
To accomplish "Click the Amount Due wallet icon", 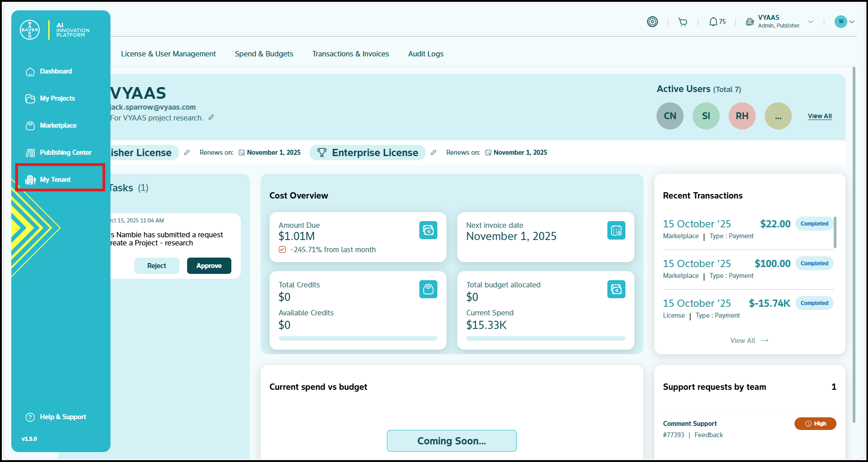I will point(428,230).
